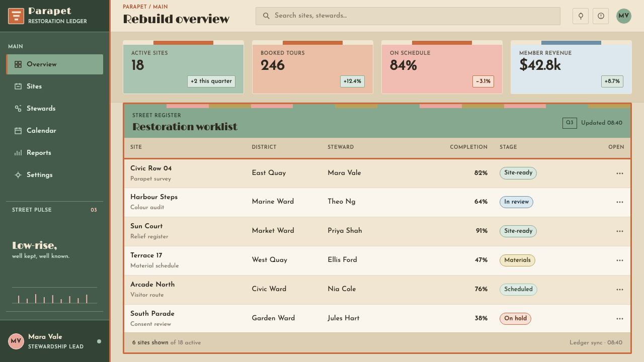Select Reports in the main menu
The width and height of the screenshot is (644, 362).
(54, 153)
